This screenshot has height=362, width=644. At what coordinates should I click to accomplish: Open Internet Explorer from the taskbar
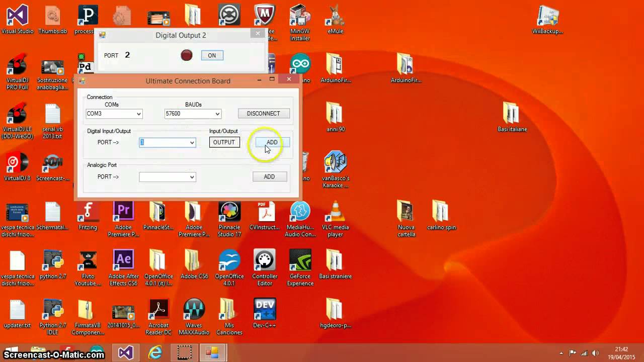(155, 352)
